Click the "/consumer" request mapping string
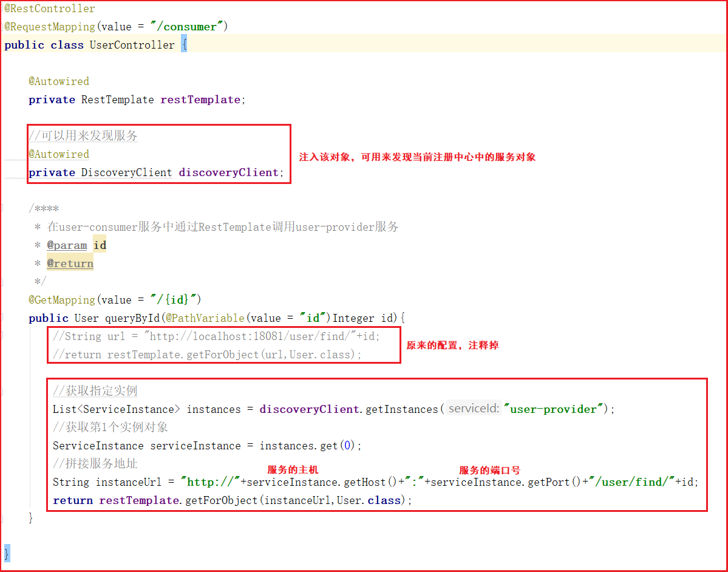Image resolution: width=728 pixels, height=572 pixels. 190,27
